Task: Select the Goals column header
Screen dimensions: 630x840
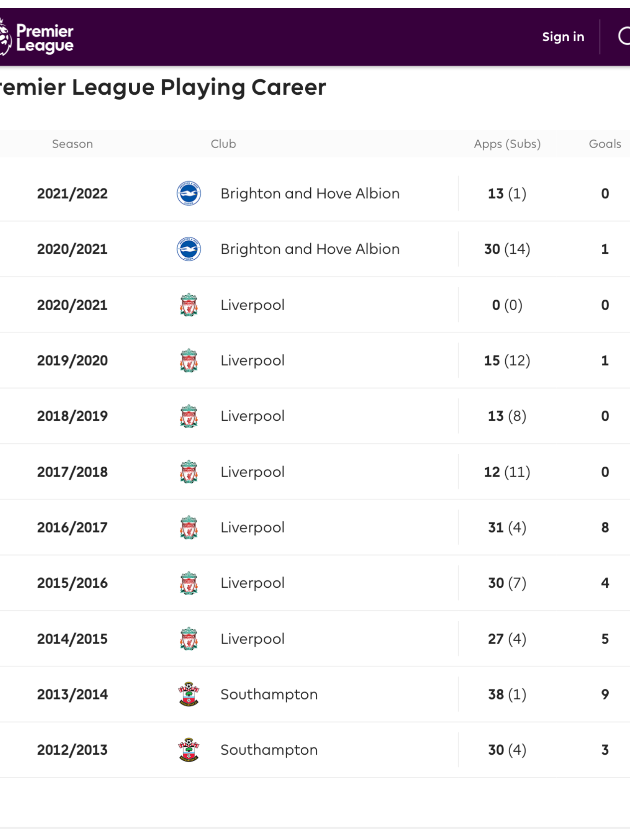Action: (605, 144)
